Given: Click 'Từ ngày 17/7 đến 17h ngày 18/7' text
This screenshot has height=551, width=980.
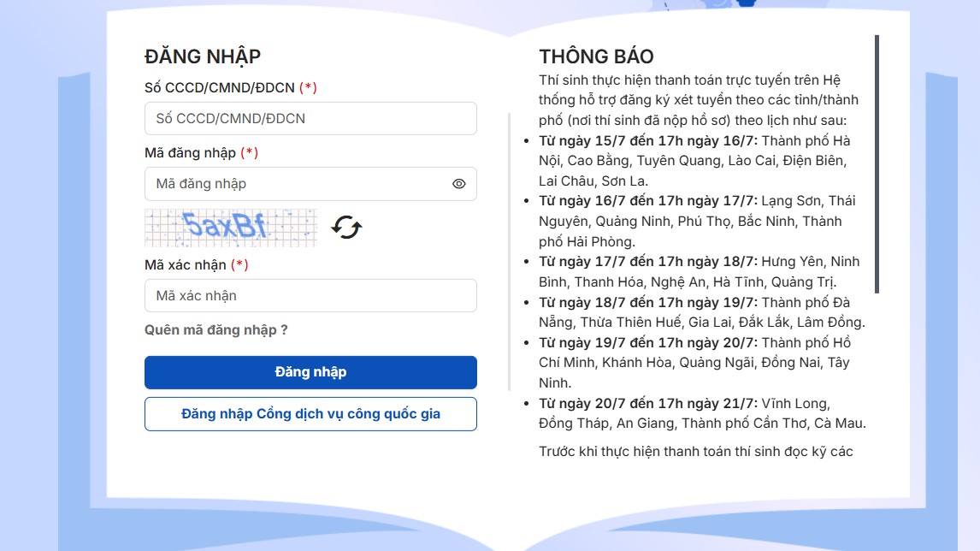Looking at the screenshot, I should [648, 262].
